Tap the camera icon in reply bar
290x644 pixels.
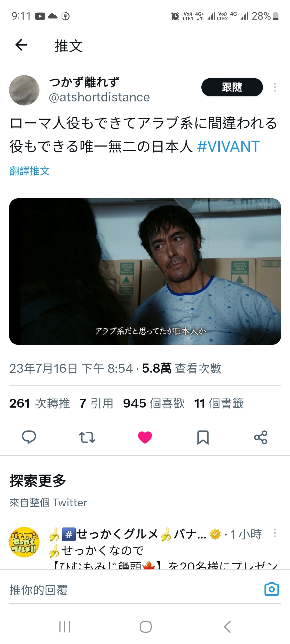pos(272,589)
